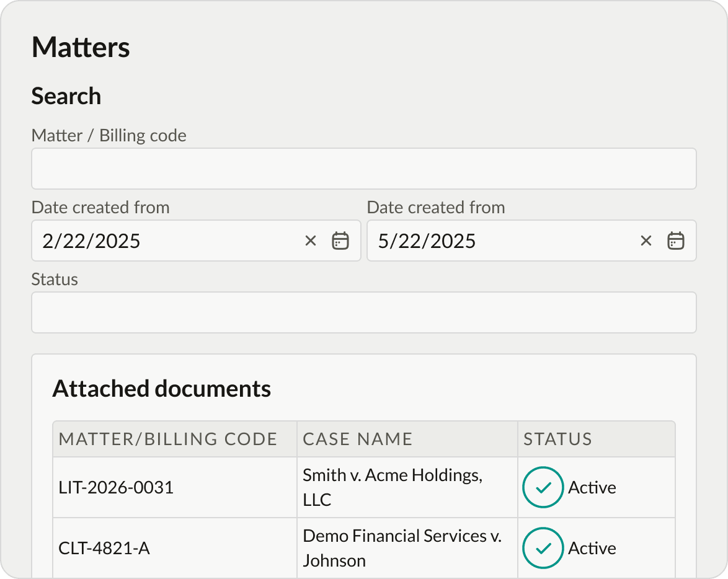Click the Matter / Billing code label
Viewport: 728px width, 579px height.
pos(109,136)
